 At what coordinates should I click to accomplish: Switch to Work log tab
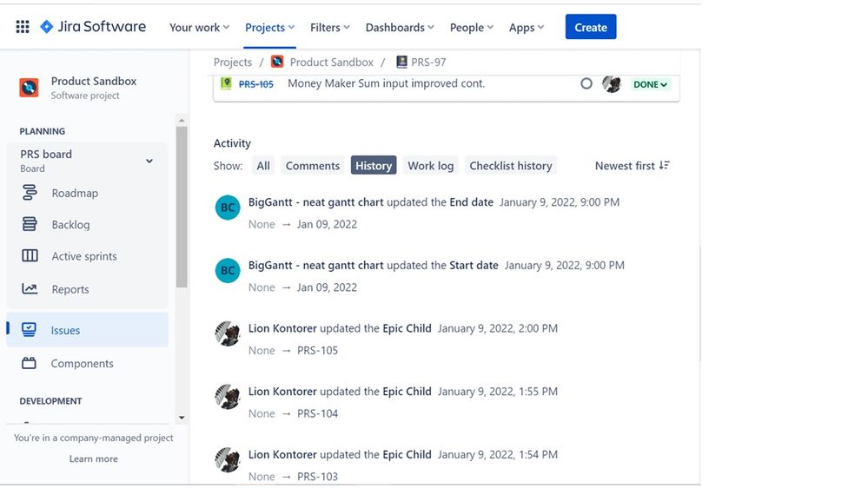(x=431, y=166)
